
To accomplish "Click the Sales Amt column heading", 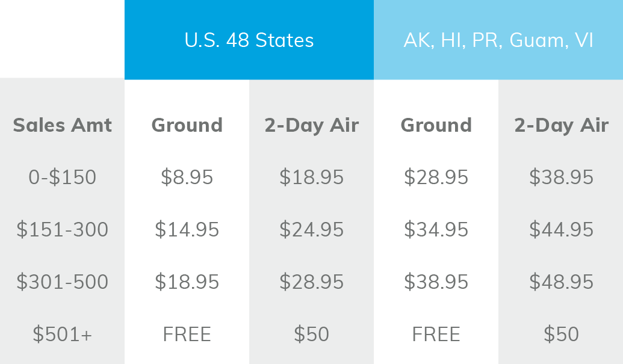I will pos(63,125).
